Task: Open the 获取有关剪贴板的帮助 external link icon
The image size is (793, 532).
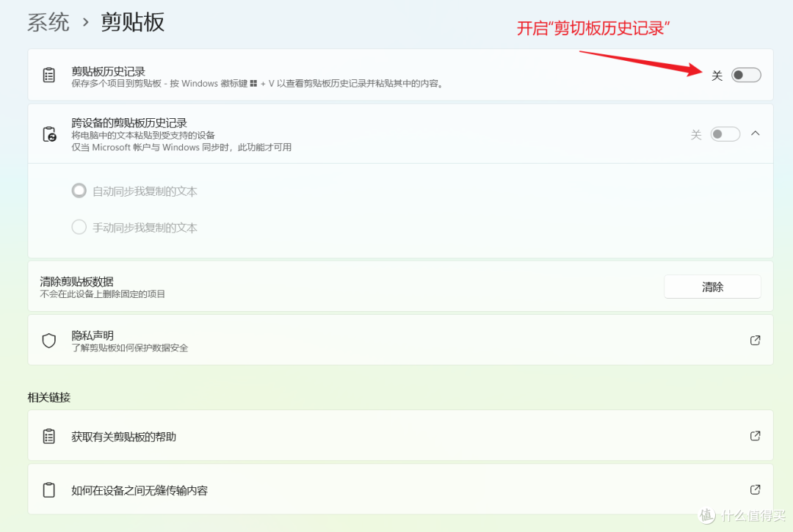Action: (755, 435)
